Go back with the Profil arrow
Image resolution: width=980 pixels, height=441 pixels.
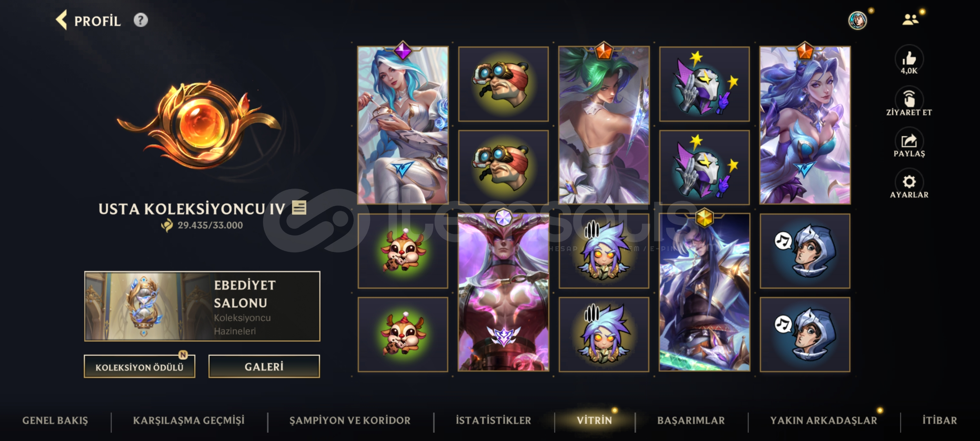[61, 20]
